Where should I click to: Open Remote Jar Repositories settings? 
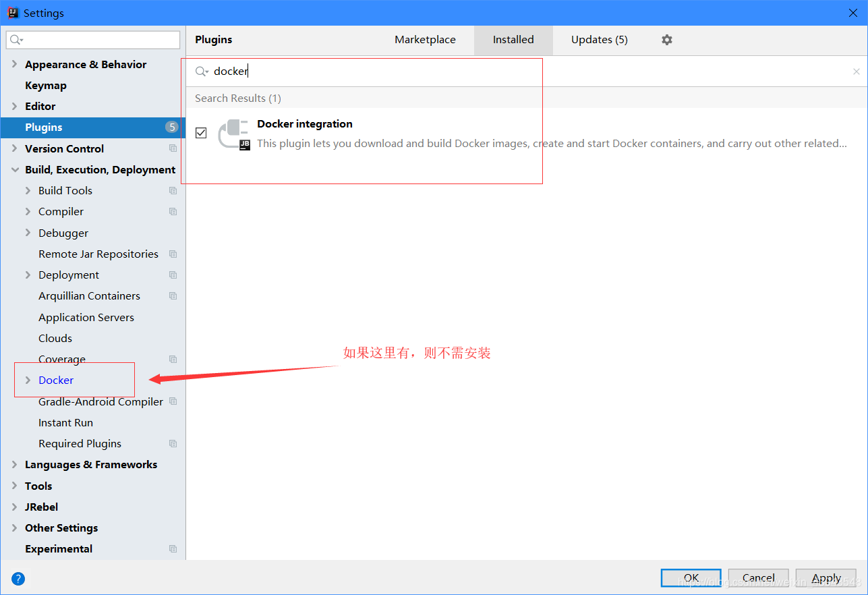pos(98,254)
